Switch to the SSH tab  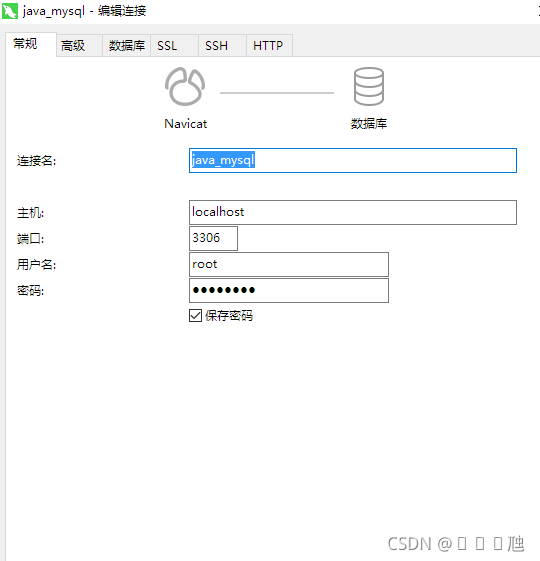(x=222, y=45)
